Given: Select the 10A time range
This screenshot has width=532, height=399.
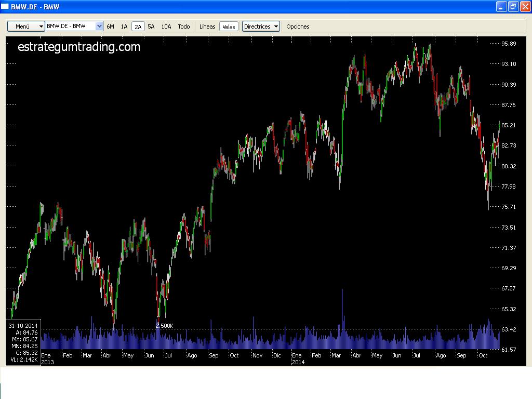Looking at the screenshot, I should (x=166, y=26).
